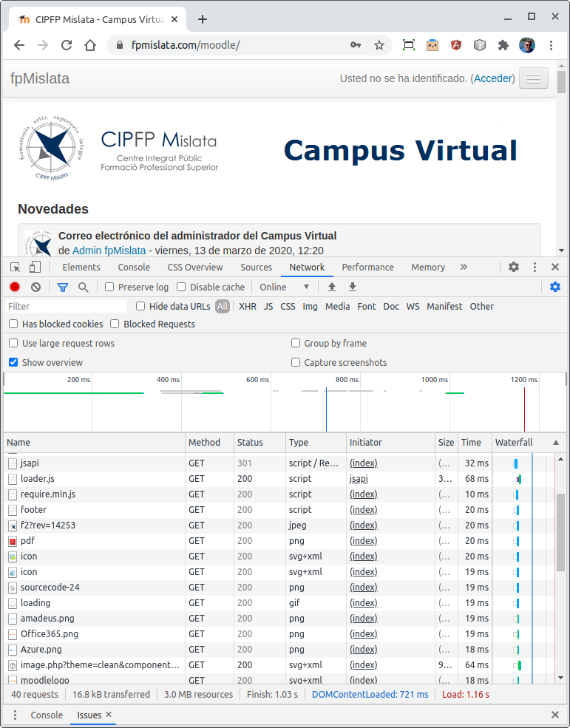Enable Use large request rows
Screen dimensions: 570x728
[13, 343]
